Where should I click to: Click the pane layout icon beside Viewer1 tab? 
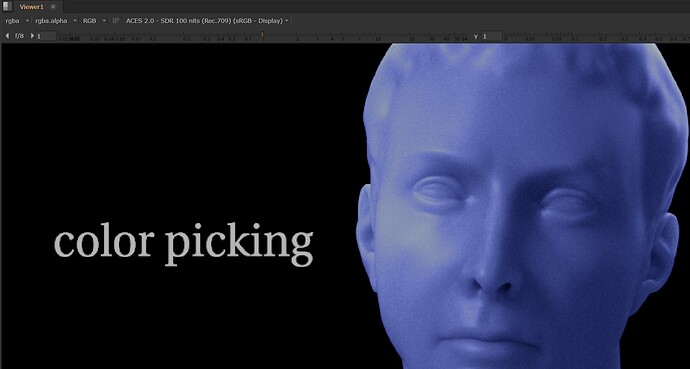click(x=7, y=6)
